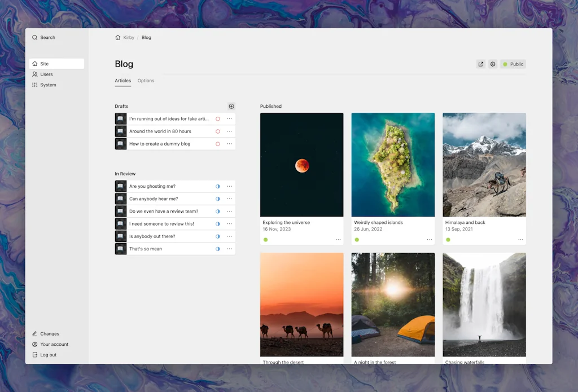Open the Blog settings gear icon

click(493, 64)
